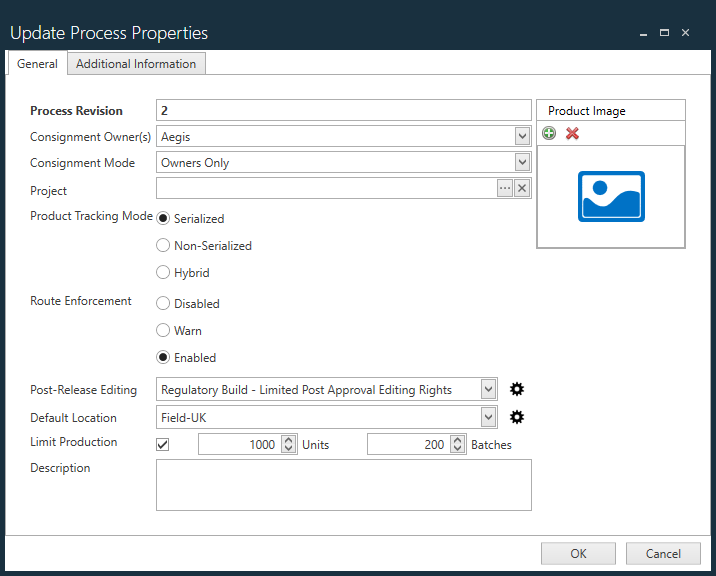
Task: Select the General tab
Action: 37,64
